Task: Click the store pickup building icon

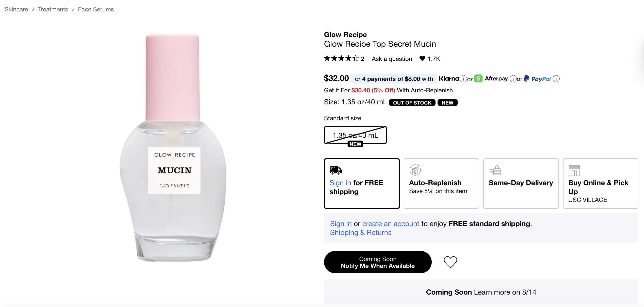Action: pos(574,170)
